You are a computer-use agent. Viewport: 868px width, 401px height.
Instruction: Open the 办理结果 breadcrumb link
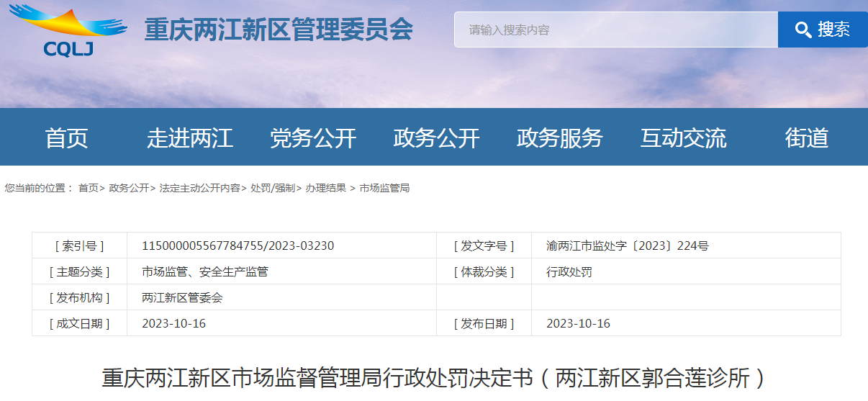[x=325, y=188]
